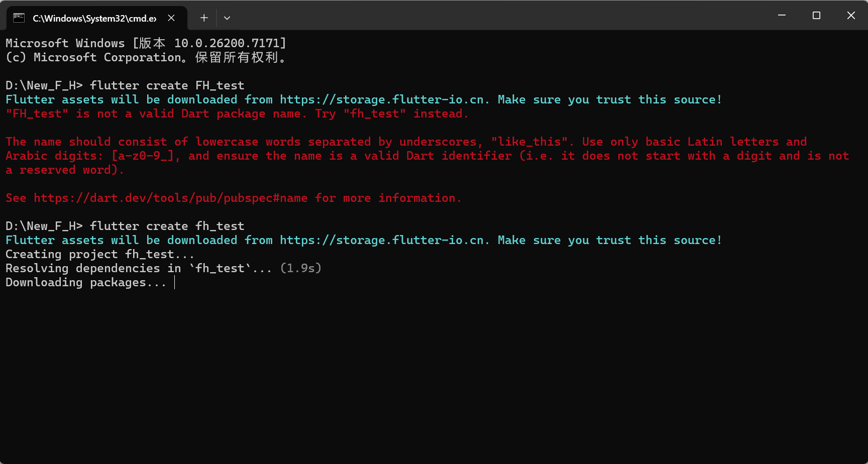Open the dart.dev pubspec name link
This screenshot has width=868, height=464.
tap(171, 198)
